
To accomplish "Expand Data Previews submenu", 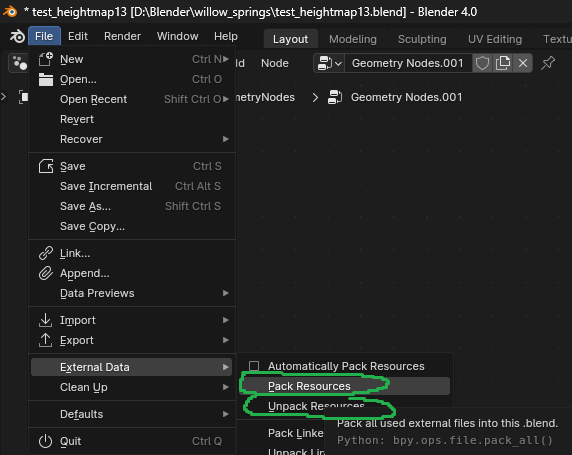I will tap(132, 293).
